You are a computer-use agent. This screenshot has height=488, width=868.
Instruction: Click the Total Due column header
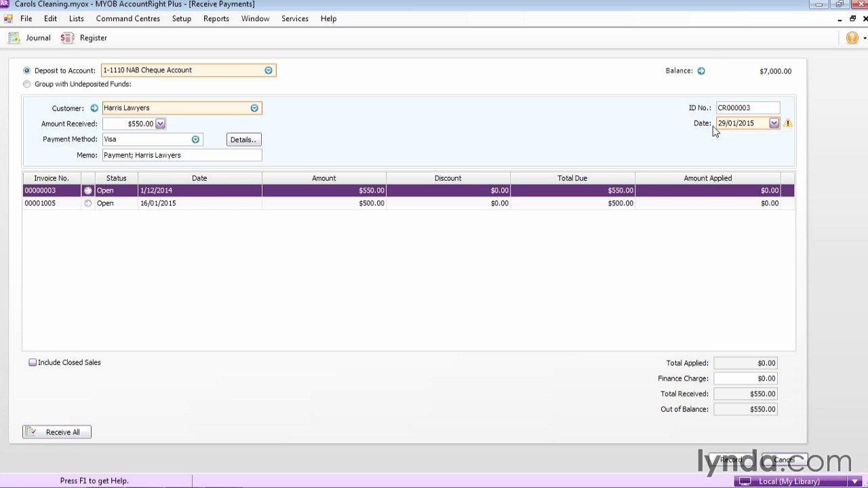pos(572,178)
